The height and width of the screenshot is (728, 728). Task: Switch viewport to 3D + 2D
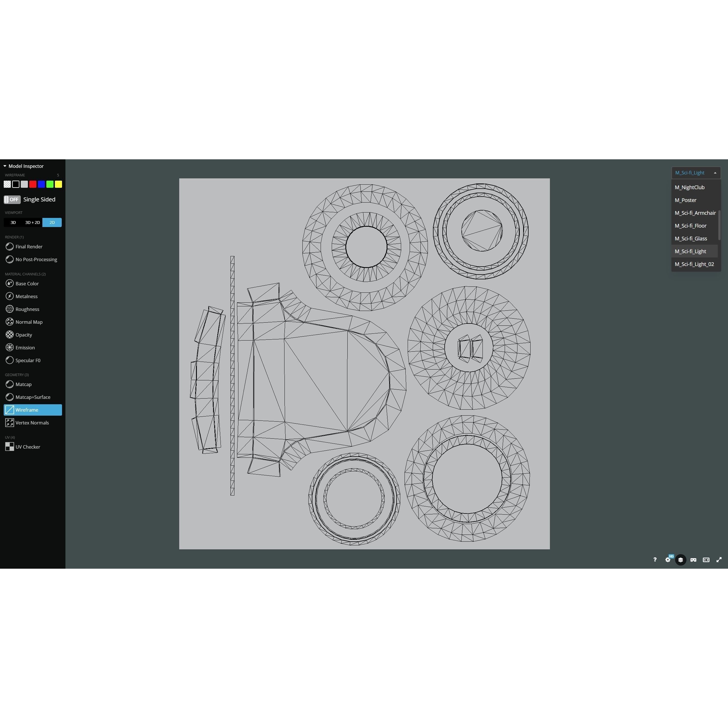pos(32,223)
